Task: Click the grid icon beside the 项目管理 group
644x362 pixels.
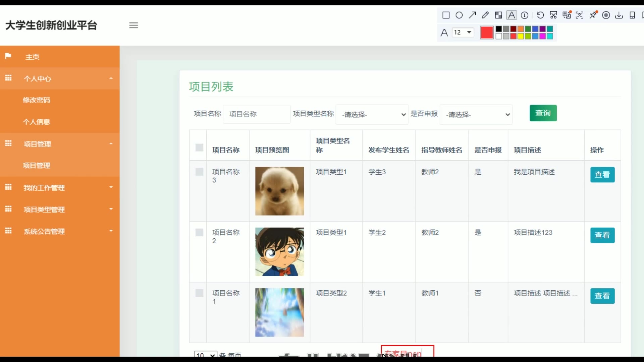Action: pos(8,143)
